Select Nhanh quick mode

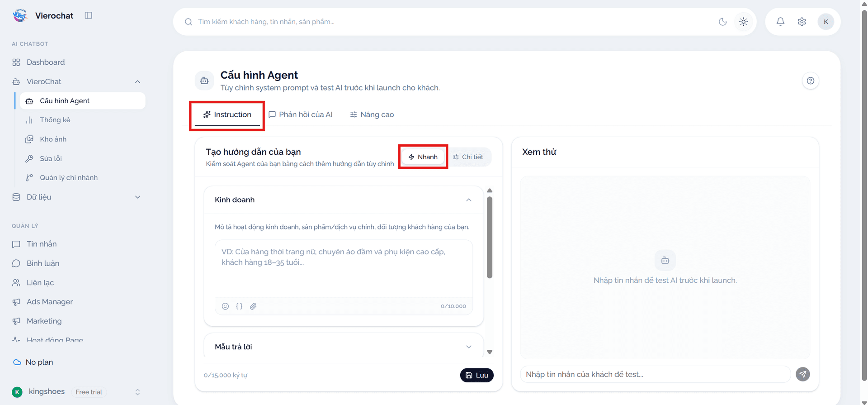pyautogui.click(x=423, y=157)
